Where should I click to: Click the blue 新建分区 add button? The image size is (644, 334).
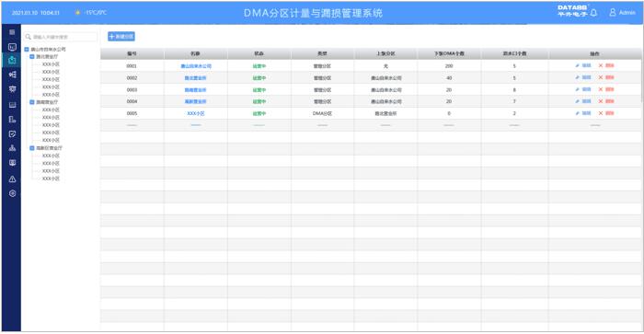[x=121, y=37]
